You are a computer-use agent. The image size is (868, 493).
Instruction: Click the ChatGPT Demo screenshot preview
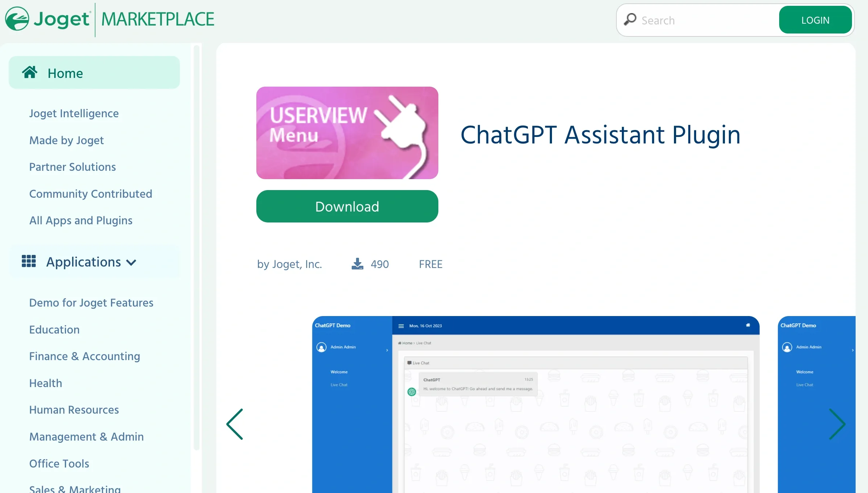pos(535,404)
